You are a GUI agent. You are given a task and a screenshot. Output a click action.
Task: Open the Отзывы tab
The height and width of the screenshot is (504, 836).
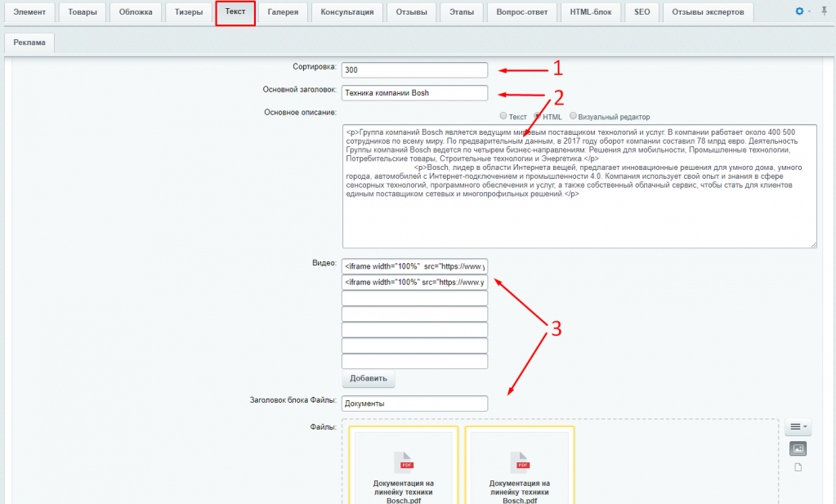tap(412, 11)
